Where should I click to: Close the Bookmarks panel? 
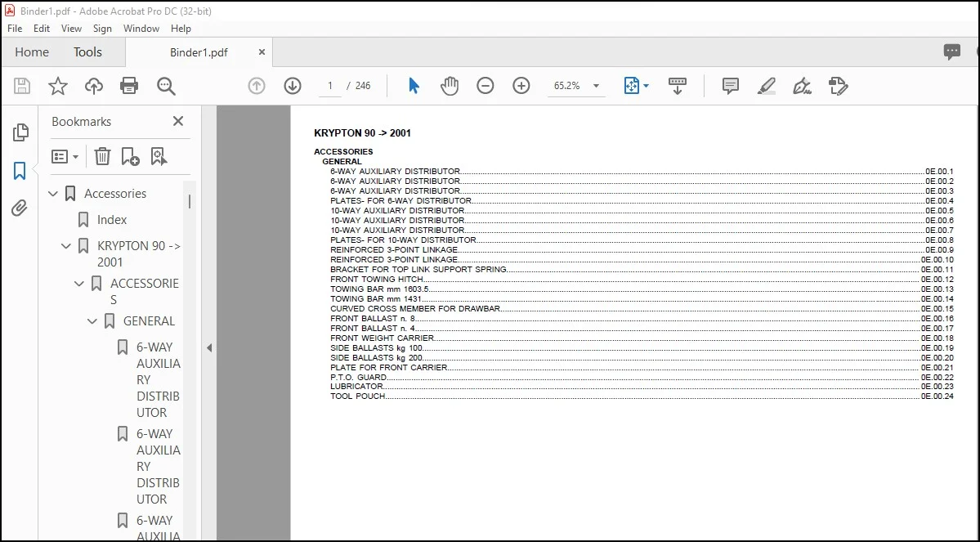[x=178, y=121]
